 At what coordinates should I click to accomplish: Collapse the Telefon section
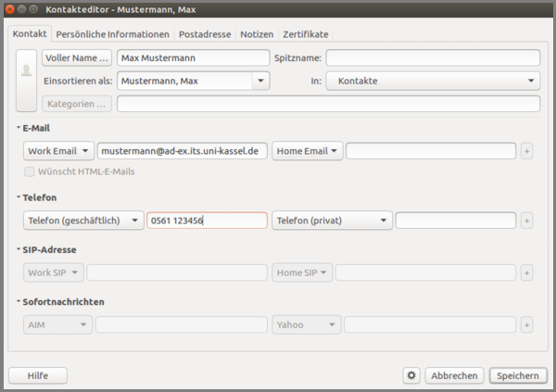pos(18,197)
